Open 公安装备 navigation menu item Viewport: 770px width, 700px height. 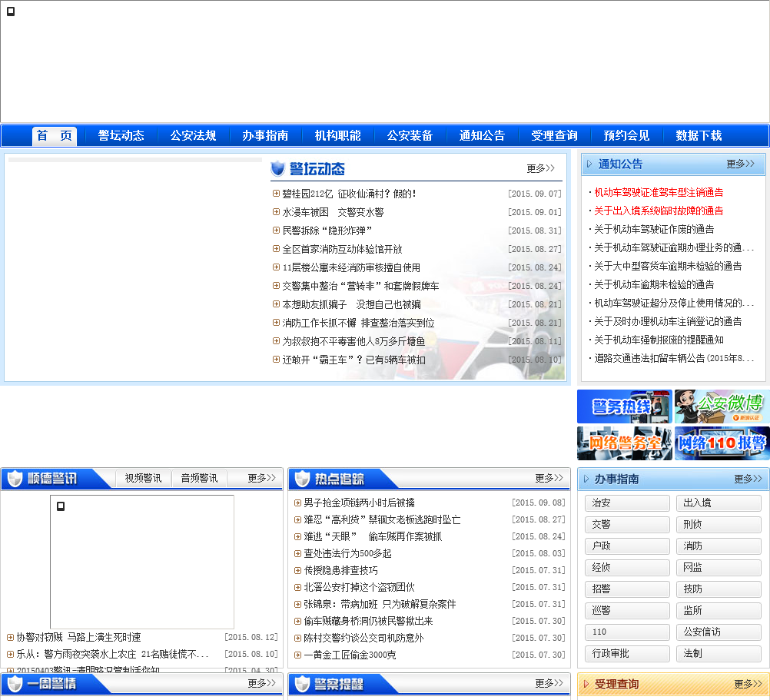pos(410,135)
